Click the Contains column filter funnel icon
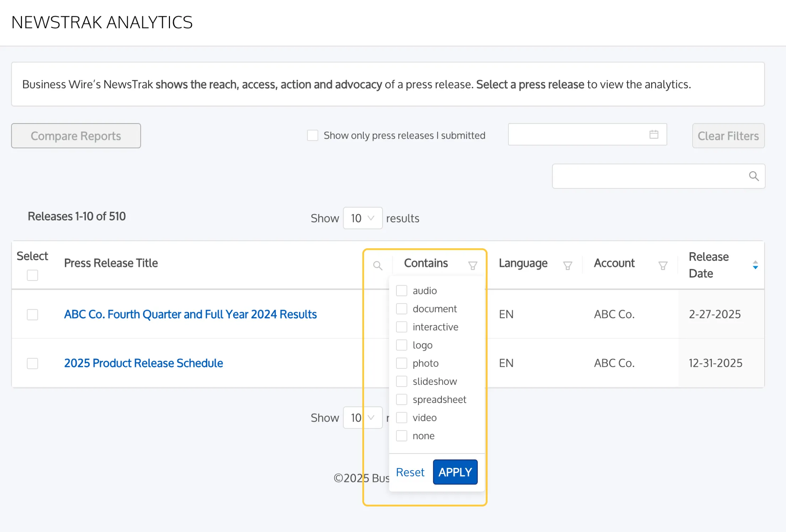 (473, 266)
